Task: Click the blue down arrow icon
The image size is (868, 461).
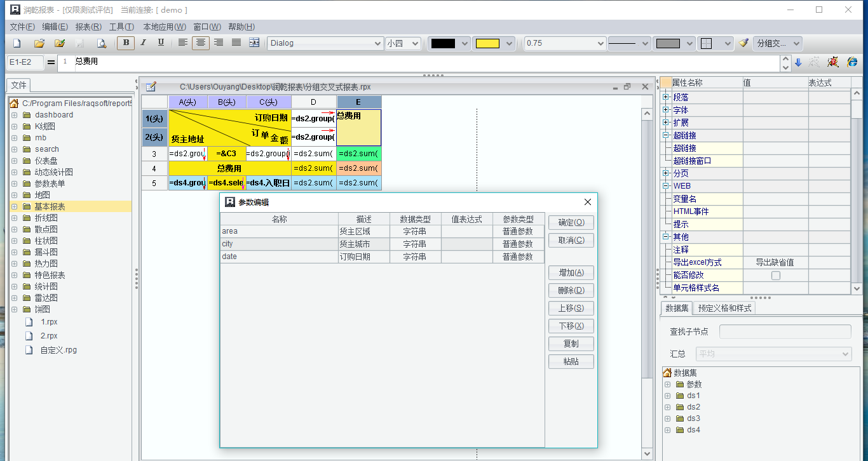Action: point(799,62)
